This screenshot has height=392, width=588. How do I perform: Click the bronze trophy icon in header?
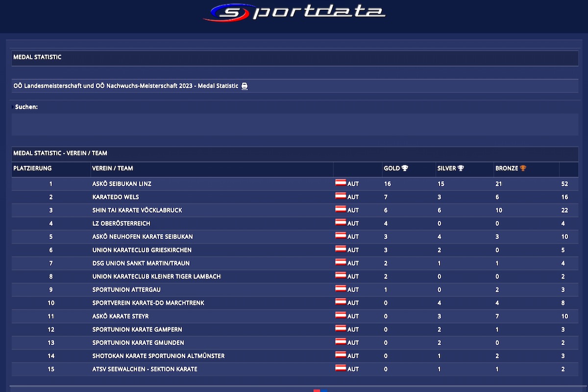point(523,169)
